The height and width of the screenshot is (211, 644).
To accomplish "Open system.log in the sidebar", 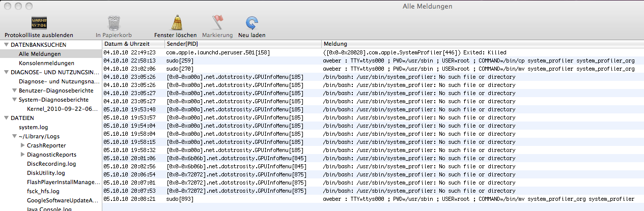I will [x=34, y=127].
